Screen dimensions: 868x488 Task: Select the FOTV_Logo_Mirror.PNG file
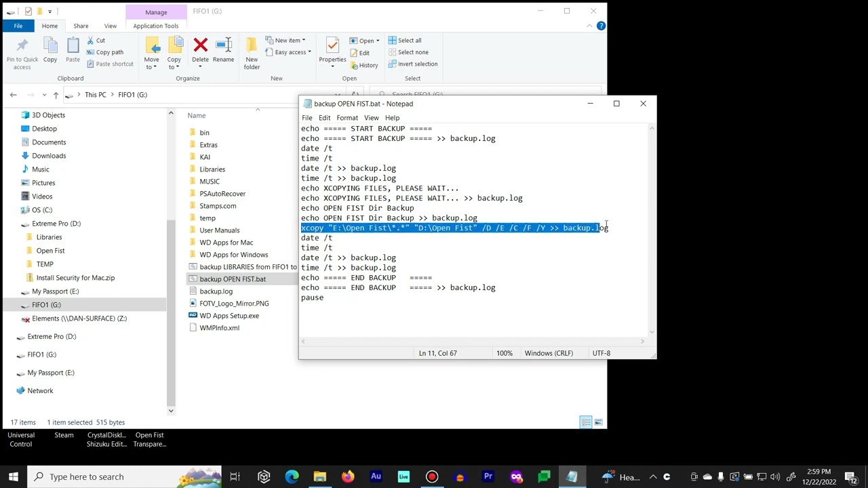tap(234, 304)
